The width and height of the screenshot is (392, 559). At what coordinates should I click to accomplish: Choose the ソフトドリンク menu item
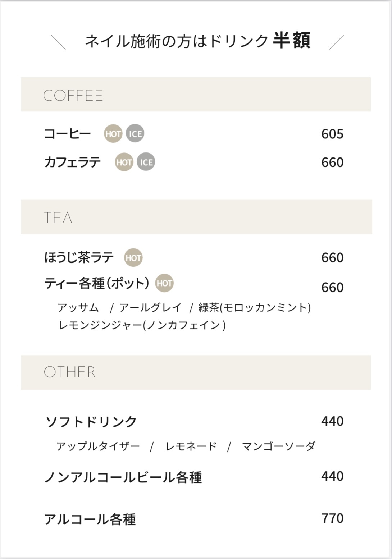(x=91, y=421)
